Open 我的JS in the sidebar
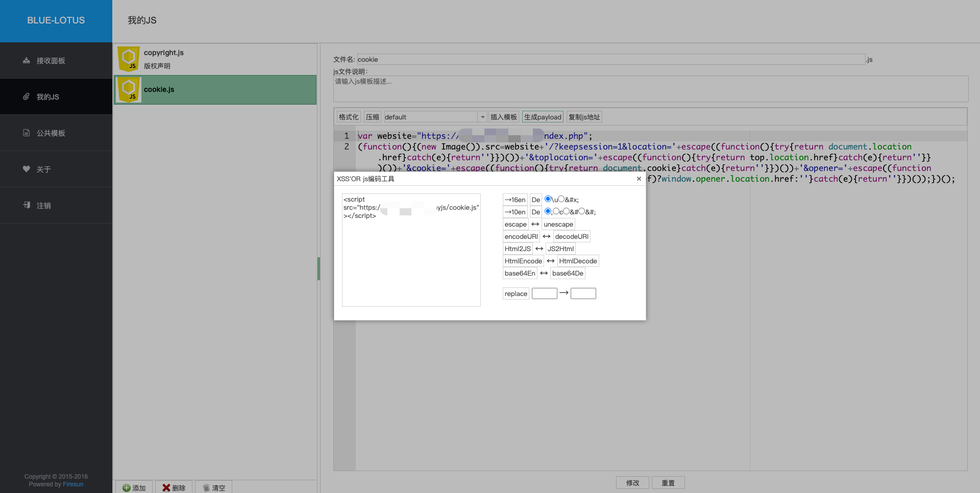The height and width of the screenshot is (493, 980). point(56,96)
